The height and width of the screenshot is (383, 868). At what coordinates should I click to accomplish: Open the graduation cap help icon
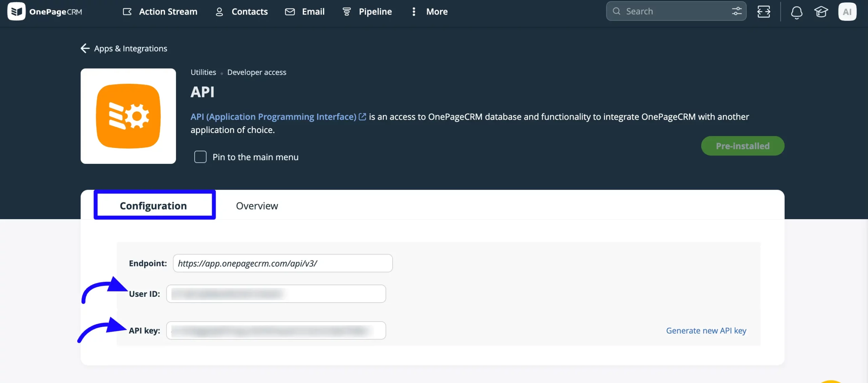[x=821, y=12]
